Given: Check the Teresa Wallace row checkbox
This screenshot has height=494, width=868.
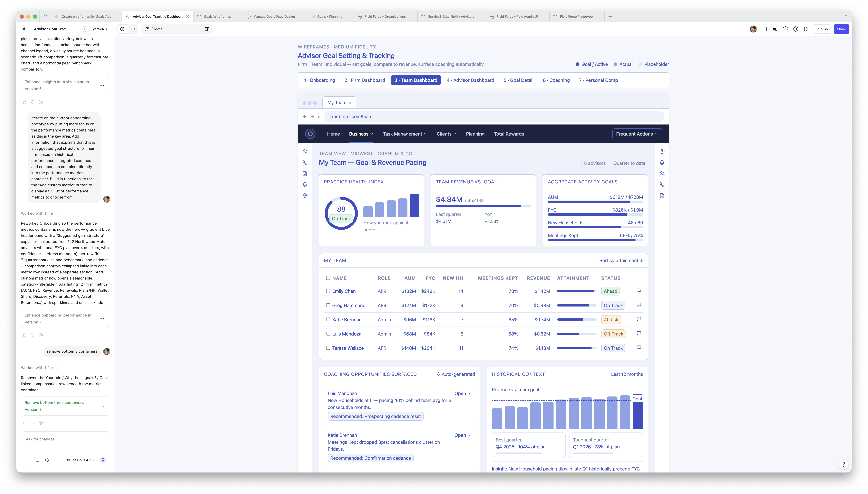Looking at the screenshot, I should click(328, 348).
